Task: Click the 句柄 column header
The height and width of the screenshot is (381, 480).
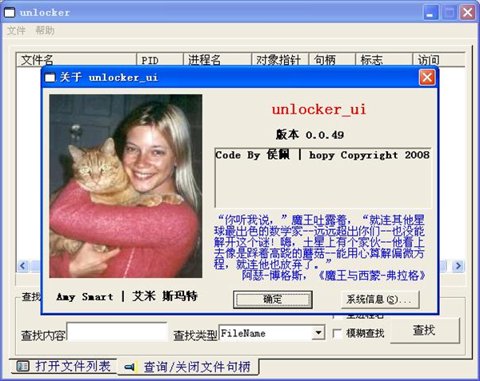Action: (x=332, y=60)
